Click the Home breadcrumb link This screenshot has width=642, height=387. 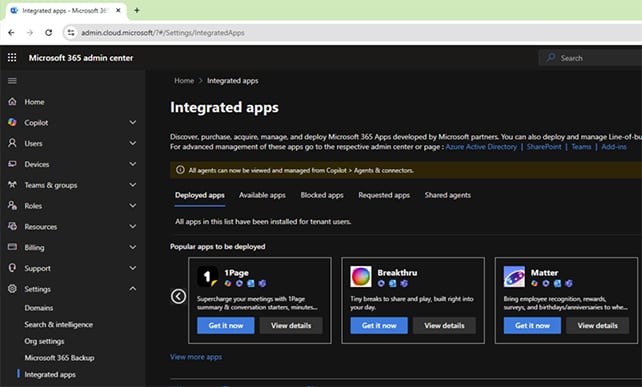pyautogui.click(x=184, y=81)
